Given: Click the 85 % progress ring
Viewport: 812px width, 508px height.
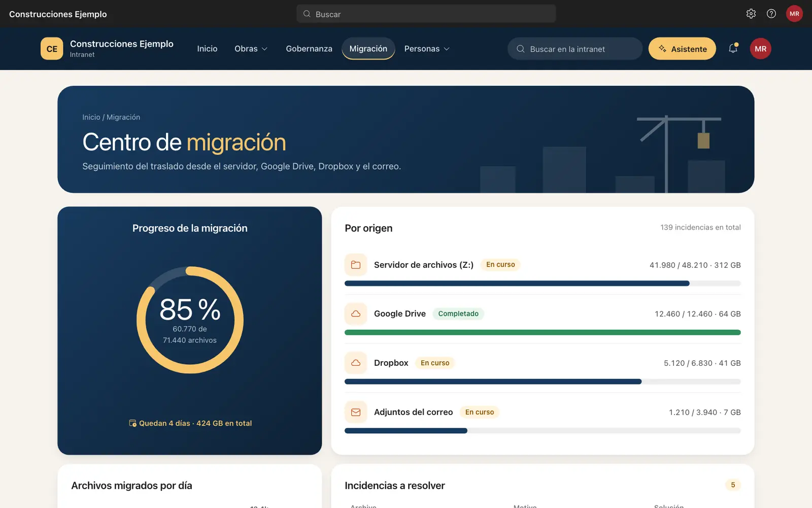Looking at the screenshot, I should tap(190, 320).
